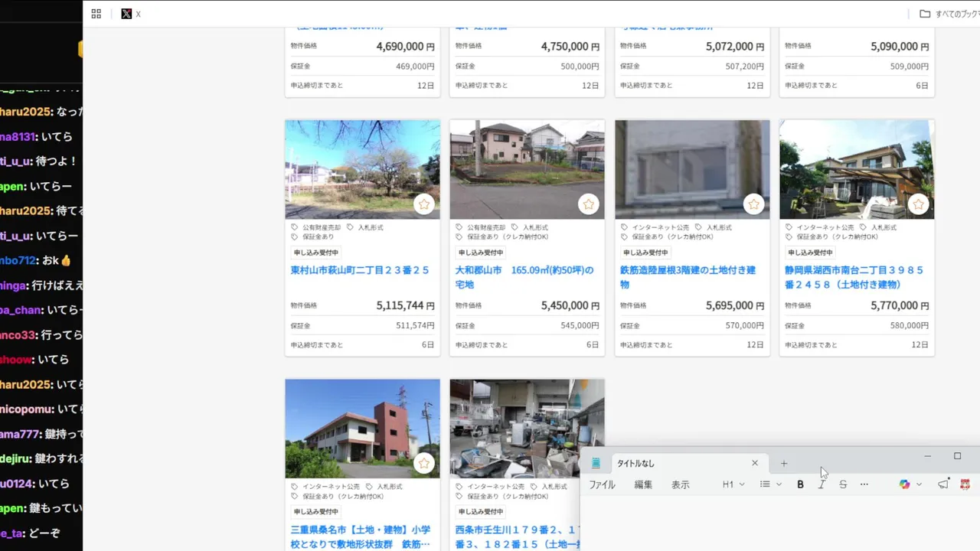Screen dimensions: 980x551
Task: Open the browser tab grid icon
Action: coord(96,14)
